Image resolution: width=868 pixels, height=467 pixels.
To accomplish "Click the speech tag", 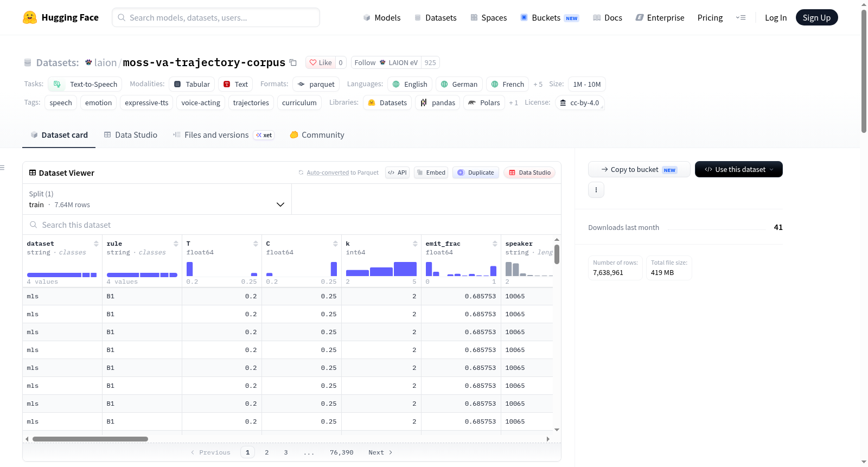I will click(x=61, y=103).
